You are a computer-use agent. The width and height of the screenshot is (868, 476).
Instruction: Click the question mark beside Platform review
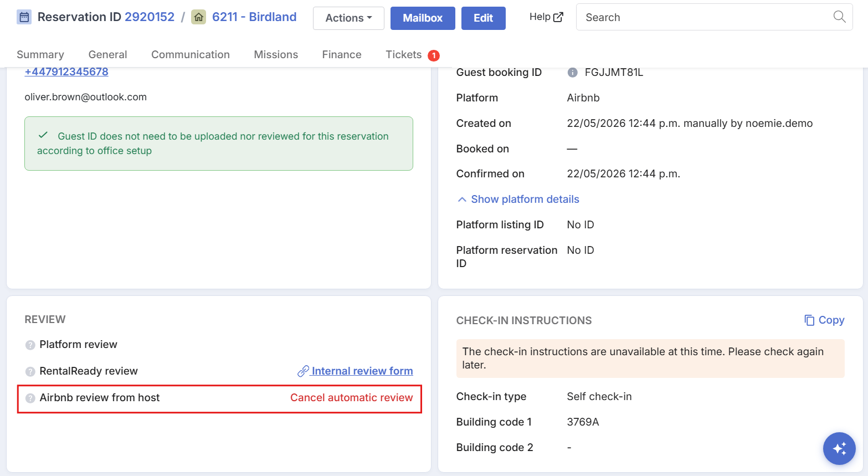click(30, 345)
